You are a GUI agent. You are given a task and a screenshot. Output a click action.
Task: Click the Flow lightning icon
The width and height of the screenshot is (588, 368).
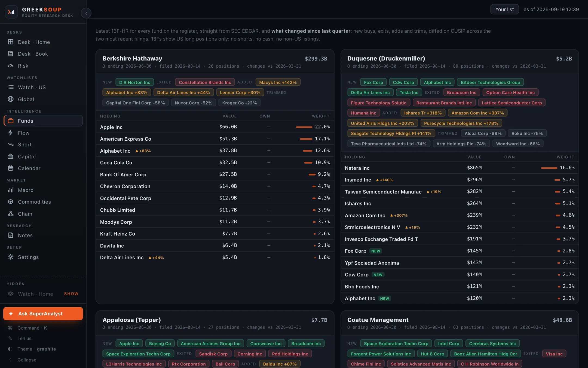click(11, 133)
